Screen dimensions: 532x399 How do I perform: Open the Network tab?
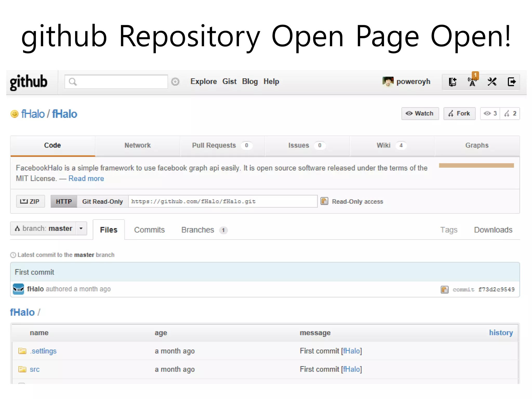click(138, 145)
